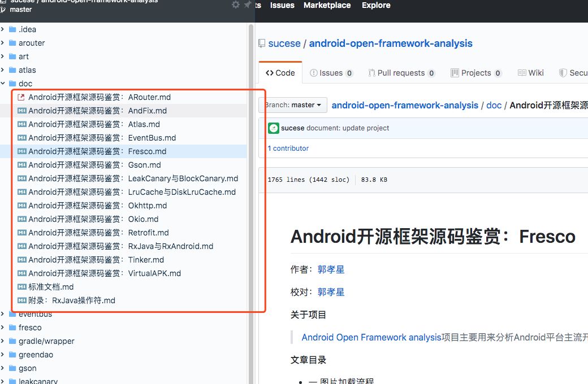Click the Atlas.md markdown icon
Screen dimensions: 588x384
[x=22, y=124]
